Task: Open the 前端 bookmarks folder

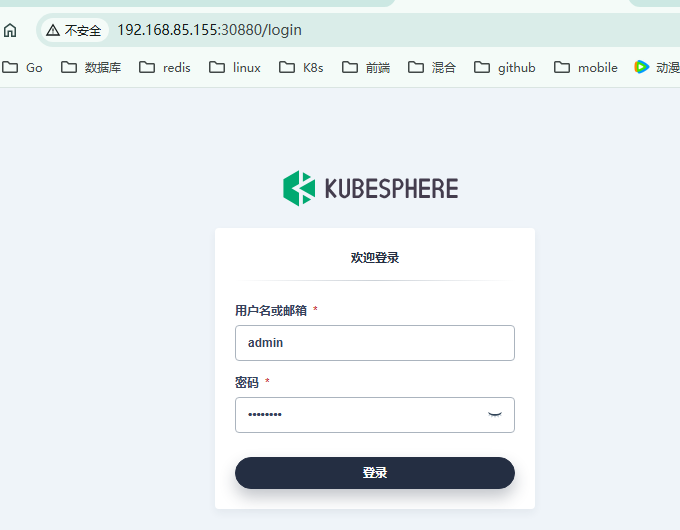Action: click(x=366, y=68)
